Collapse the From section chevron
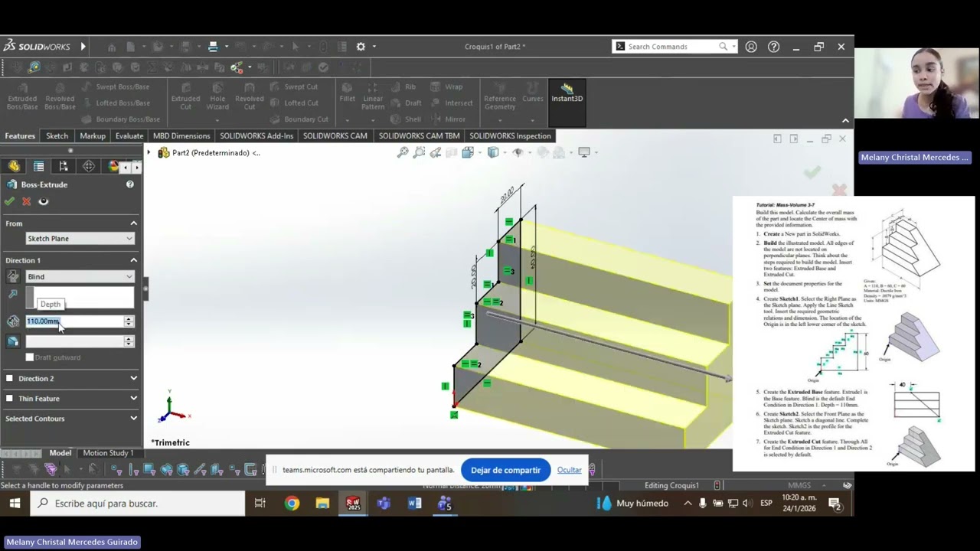This screenshot has width=980, height=551. [133, 223]
